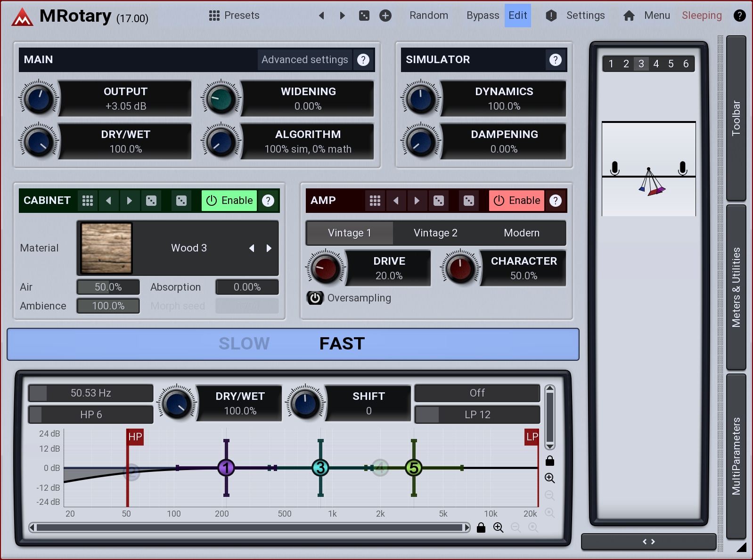Switch to the Modern amp tab
This screenshot has width=753, height=560.
pos(521,233)
